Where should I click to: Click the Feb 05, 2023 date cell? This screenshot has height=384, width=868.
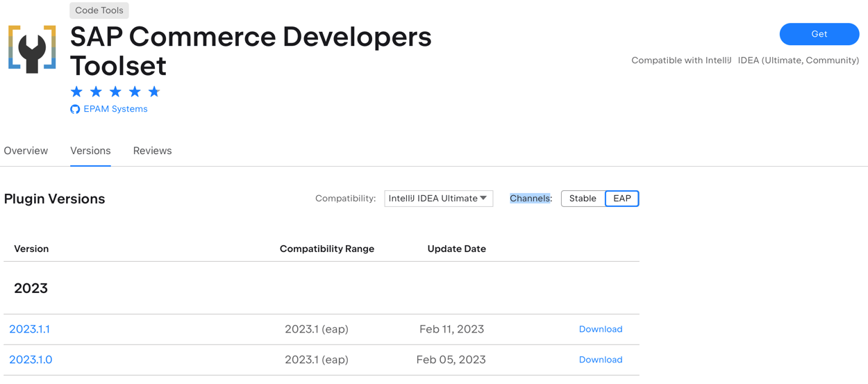(x=451, y=360)
